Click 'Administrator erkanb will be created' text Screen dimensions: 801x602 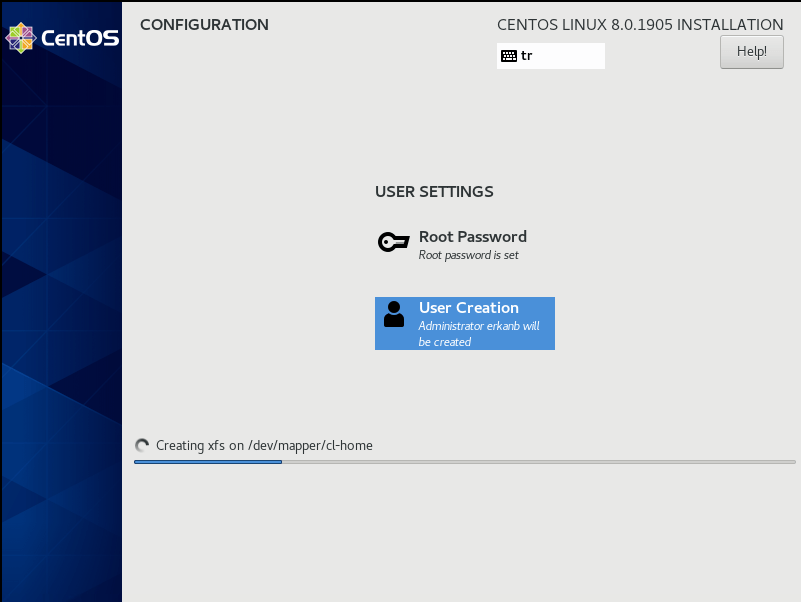click(478, 334)
